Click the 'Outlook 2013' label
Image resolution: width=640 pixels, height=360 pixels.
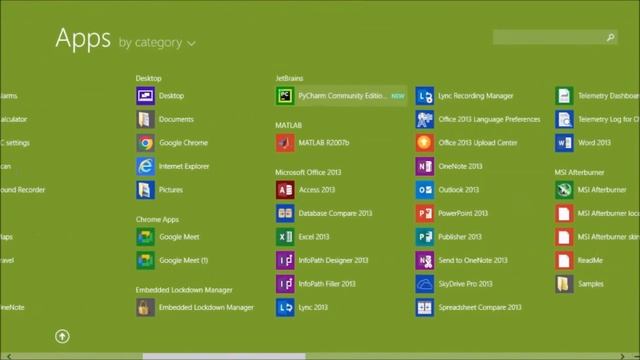click(458, 190)
